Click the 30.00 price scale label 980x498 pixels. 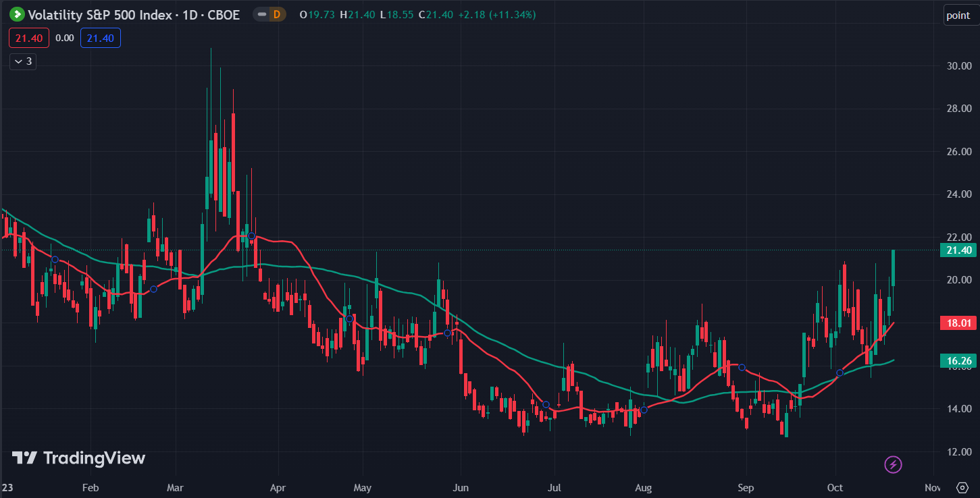point(959,65)
